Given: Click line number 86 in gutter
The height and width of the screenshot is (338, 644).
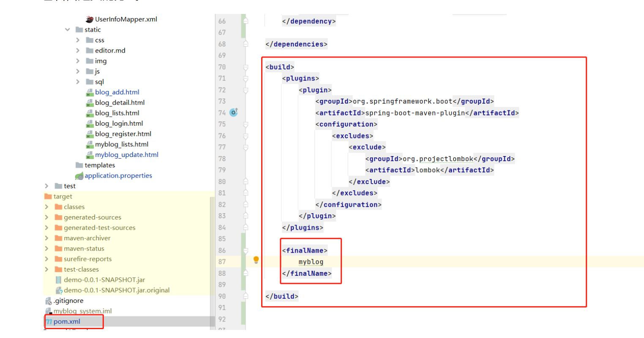Looking at the screenshot, I should (x=222, y=250).
